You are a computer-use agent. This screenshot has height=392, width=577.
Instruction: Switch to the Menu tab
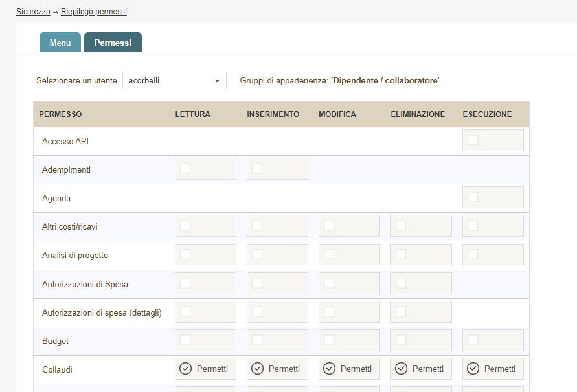tap(60, 43)
